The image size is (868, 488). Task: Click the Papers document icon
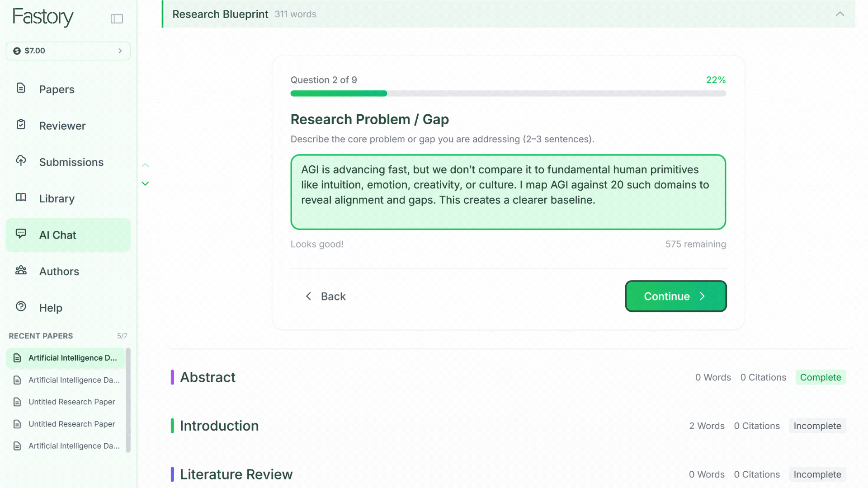point(21,88)
